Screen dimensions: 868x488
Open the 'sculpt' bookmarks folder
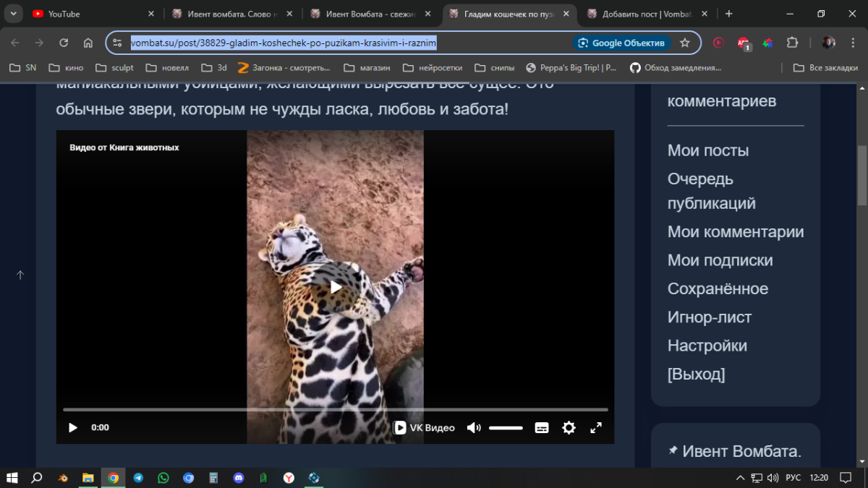click(114, 68)
